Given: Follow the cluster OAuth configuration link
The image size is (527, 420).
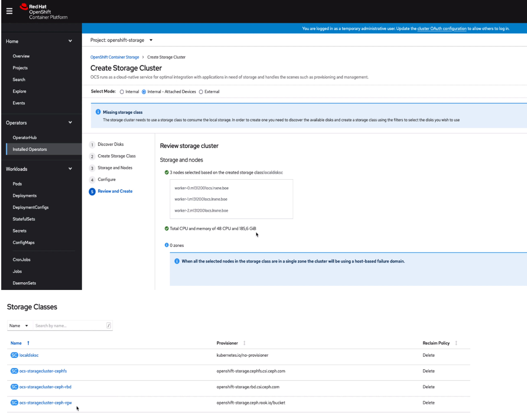Looking at the screenshot, I should point(442,29).
